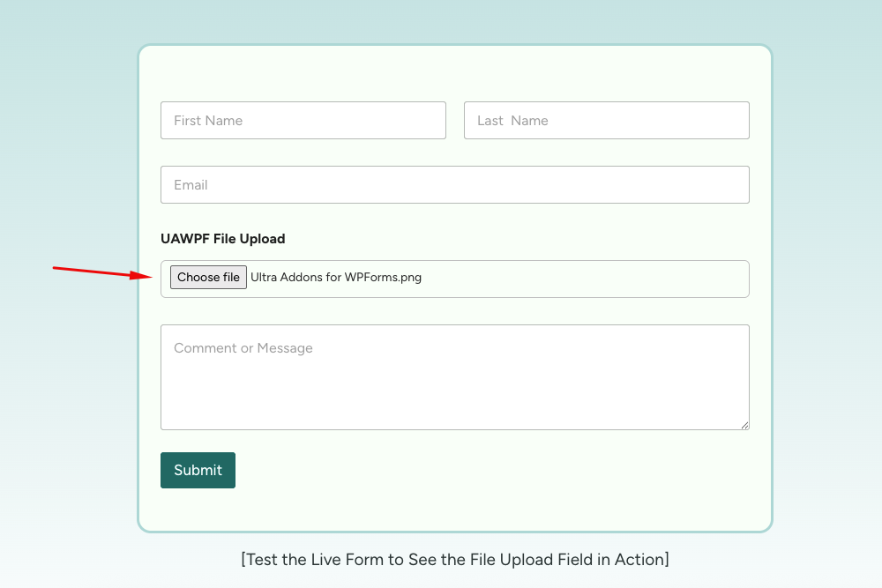Activate the First Name placeholder text
The width and height of the screenshot is (882, 588).
tap(209, 120)
